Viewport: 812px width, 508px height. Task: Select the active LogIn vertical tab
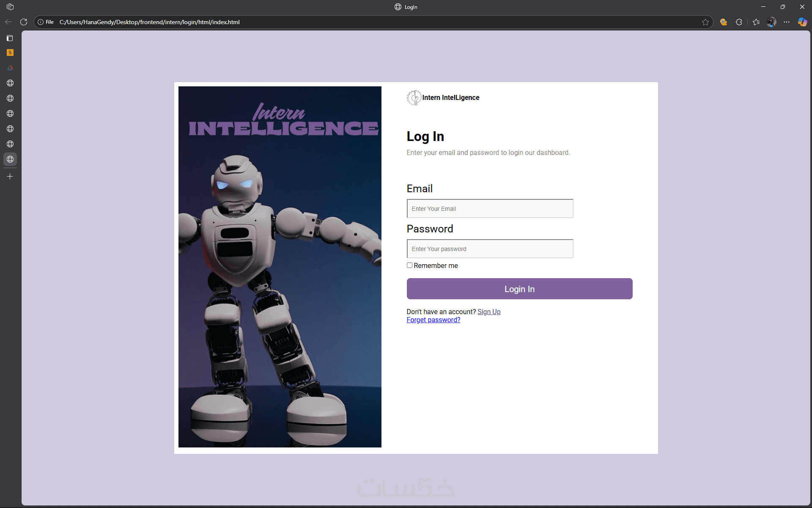pyautogui.click(x=10, y=159)
